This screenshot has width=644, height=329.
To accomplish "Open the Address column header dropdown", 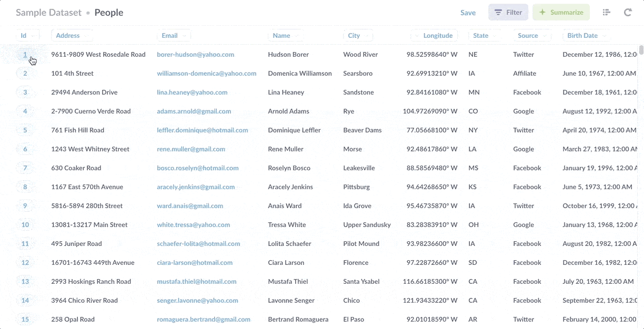I will (72, 36).
